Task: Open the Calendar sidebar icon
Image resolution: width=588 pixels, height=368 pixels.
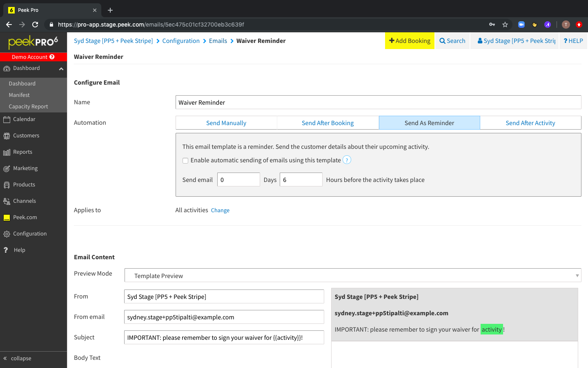Action: coord(7,119)
